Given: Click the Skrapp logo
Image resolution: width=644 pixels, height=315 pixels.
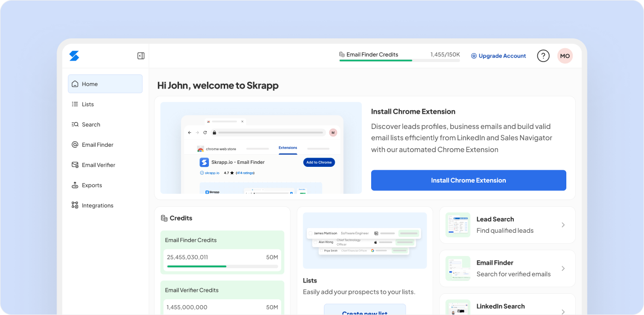Looking at the screenshot, I should (74, 56).
